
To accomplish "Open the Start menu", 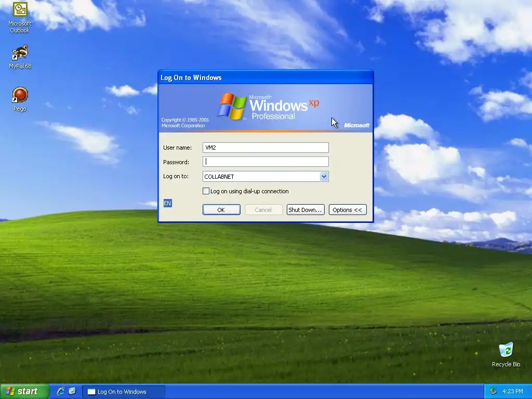I will pos(24,391).
